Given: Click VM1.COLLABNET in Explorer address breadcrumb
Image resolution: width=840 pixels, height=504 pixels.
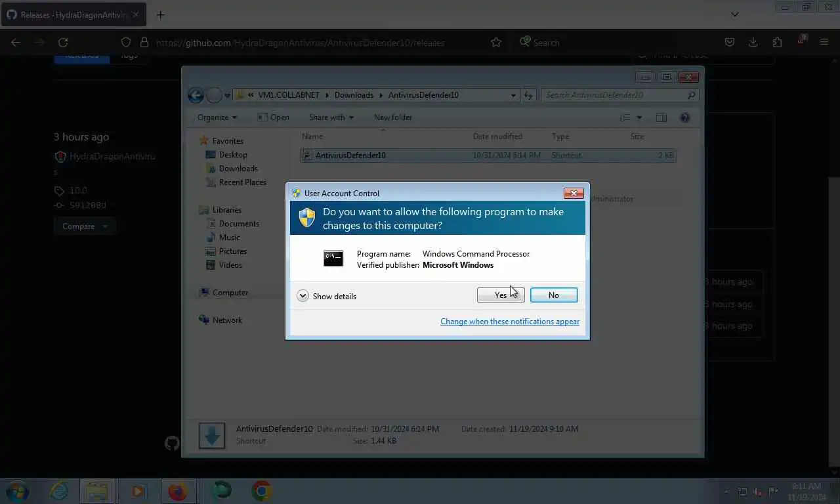Looking at the screenshot, I should 289,95.
